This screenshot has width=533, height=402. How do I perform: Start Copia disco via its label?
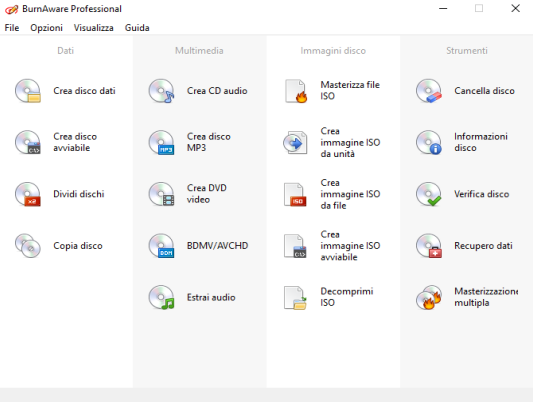pos(78,245)
